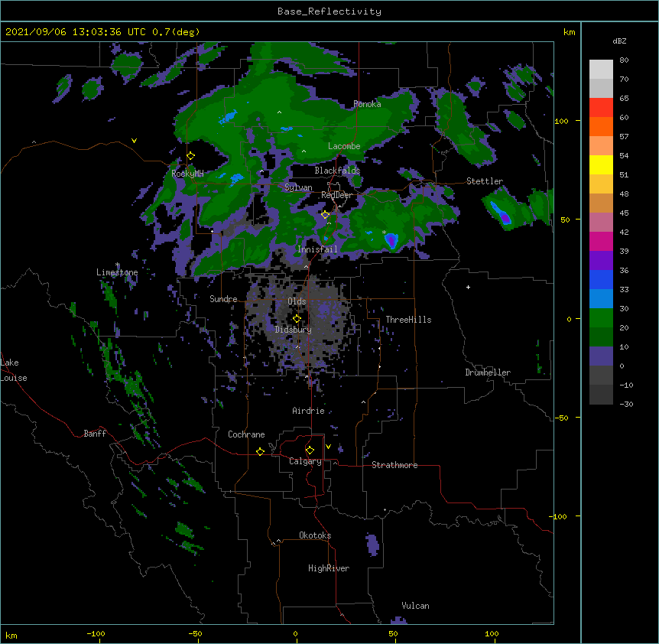Click the Lacombe city label

[344, 146]
